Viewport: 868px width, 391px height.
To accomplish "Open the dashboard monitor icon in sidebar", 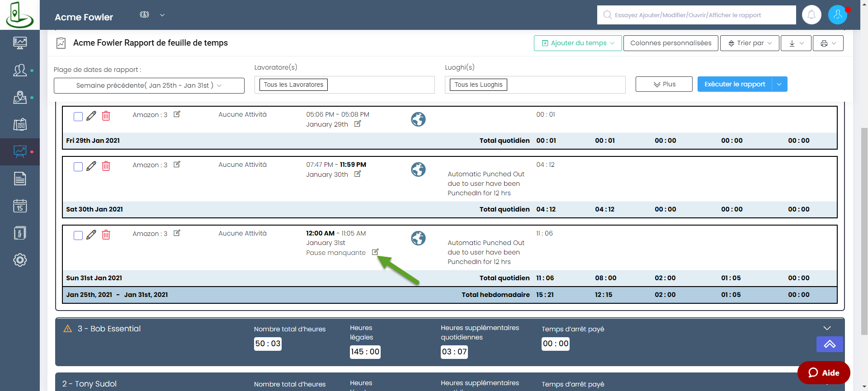I will (20, 43).
